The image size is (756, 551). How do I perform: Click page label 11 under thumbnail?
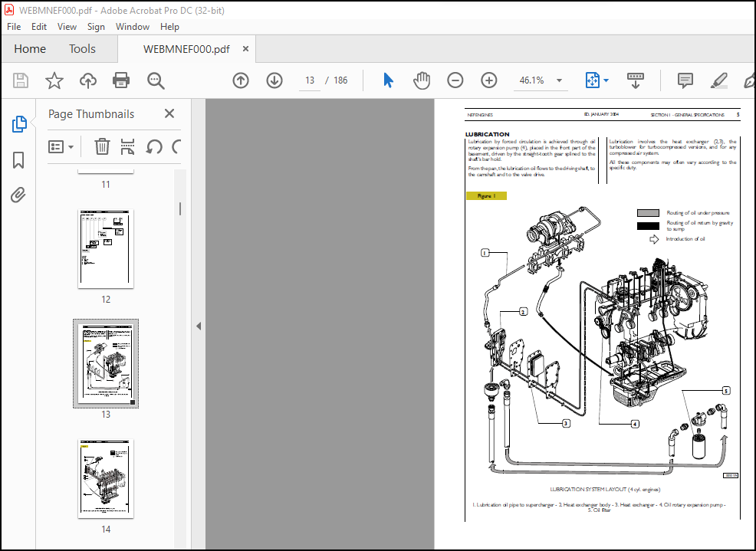click(x=106, y=184)
